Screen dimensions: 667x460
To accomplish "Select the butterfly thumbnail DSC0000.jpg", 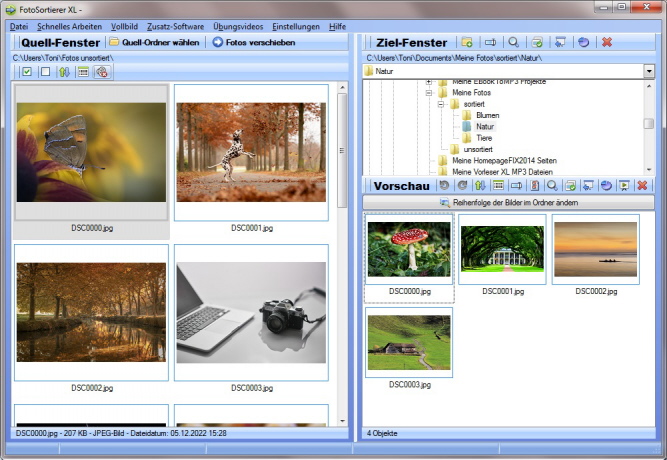I will point(91,153).
